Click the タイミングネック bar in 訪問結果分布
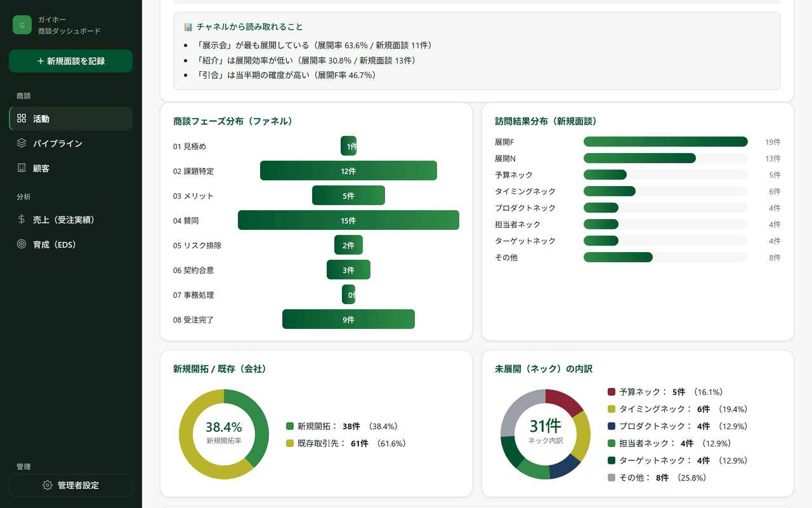Viewport: 812px width, 508px height. (610, 191)
